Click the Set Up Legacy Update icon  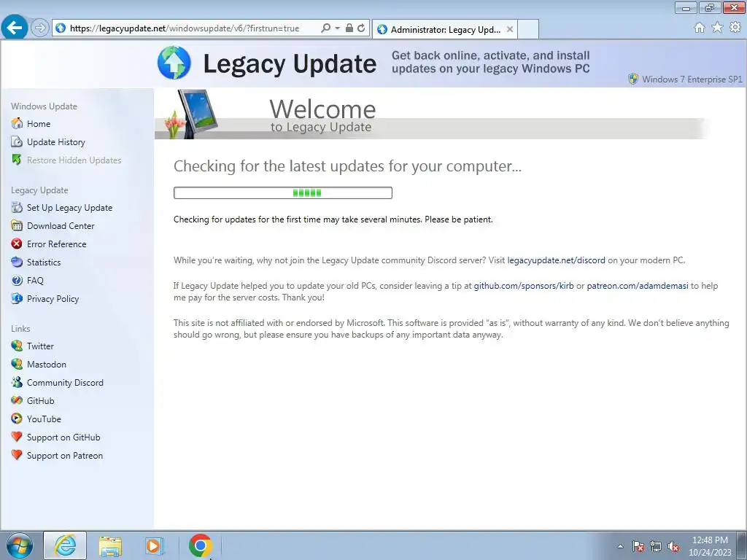[17, 207]
